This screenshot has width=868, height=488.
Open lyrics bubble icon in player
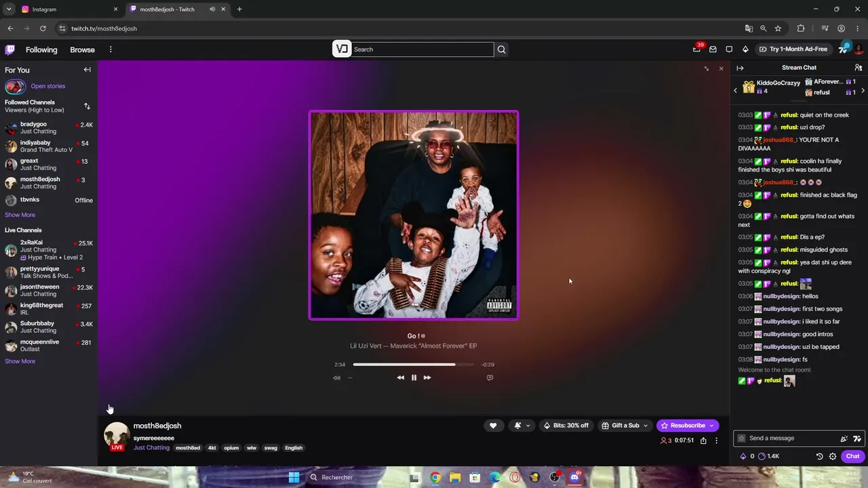point(490,378)
